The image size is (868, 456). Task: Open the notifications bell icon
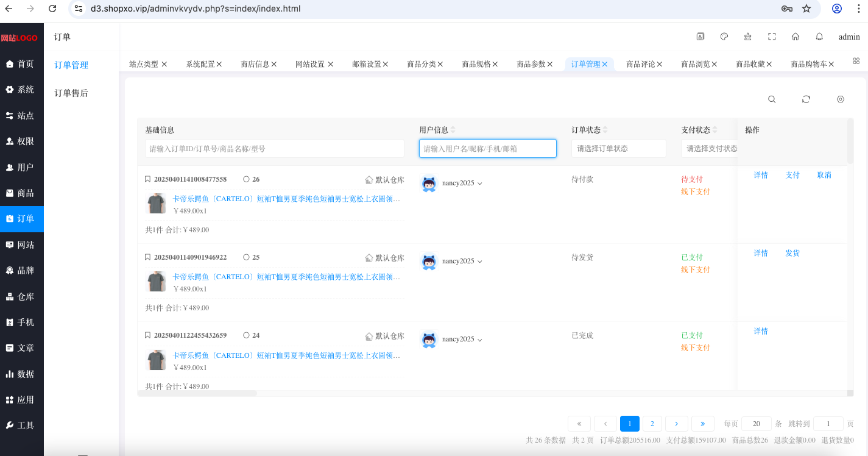coord(819,37)
